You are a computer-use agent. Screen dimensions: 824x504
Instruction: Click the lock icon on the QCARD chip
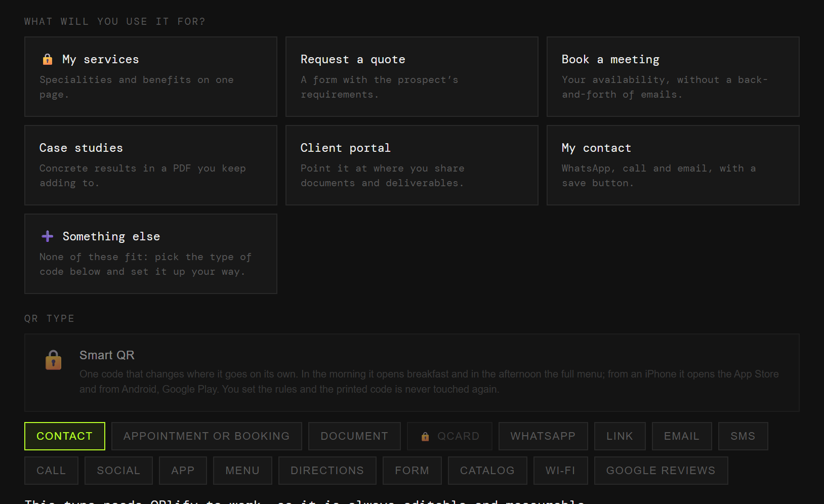click(x=425, y=436)
